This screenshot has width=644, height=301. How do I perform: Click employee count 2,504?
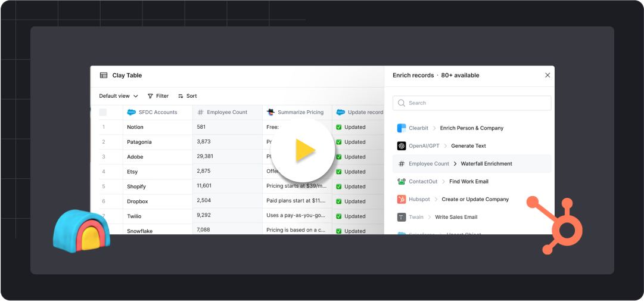[x=227, y=201]
